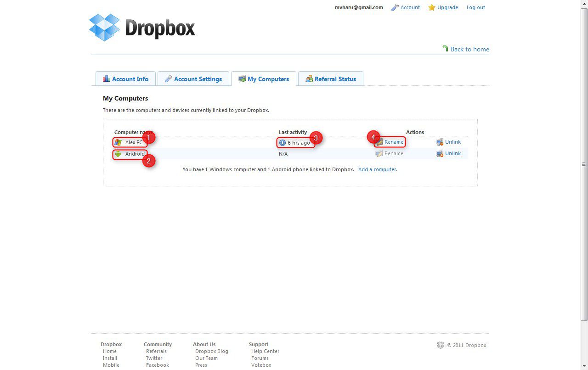Click the people icon on Referral Status tab
Viewport: 588px width, 370px height.
click(x=309, y=78)
